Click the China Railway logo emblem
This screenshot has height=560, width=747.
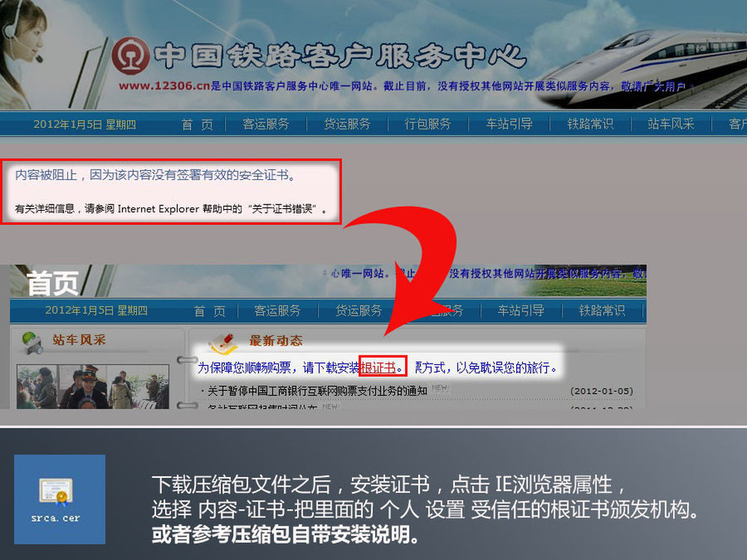131,56
